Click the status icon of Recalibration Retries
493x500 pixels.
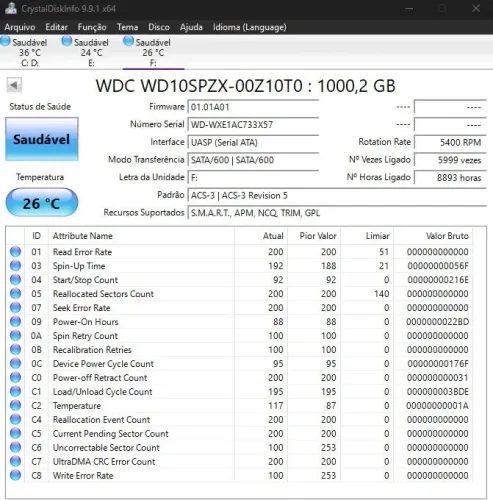[15, 350]
